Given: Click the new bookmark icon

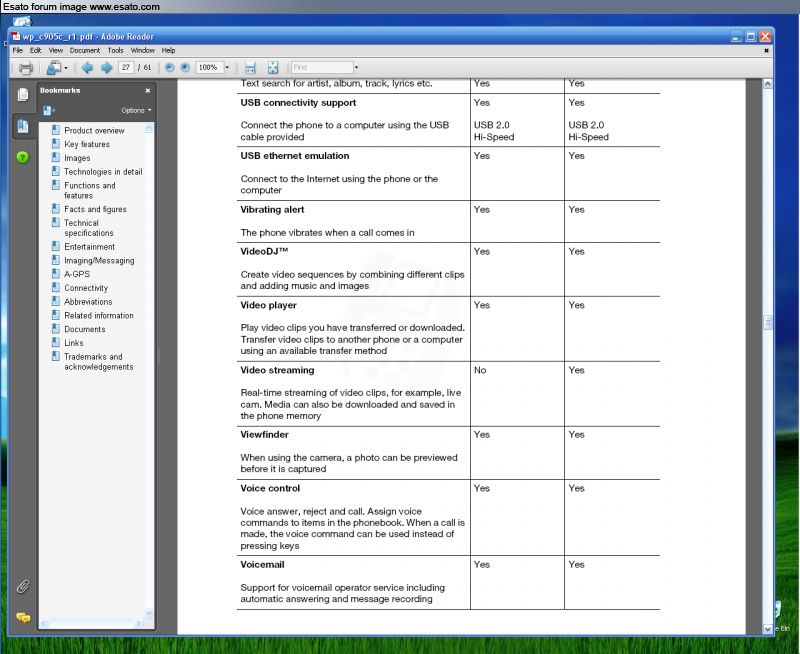Looking at the screenshot, I should click(x=48, y=110).
